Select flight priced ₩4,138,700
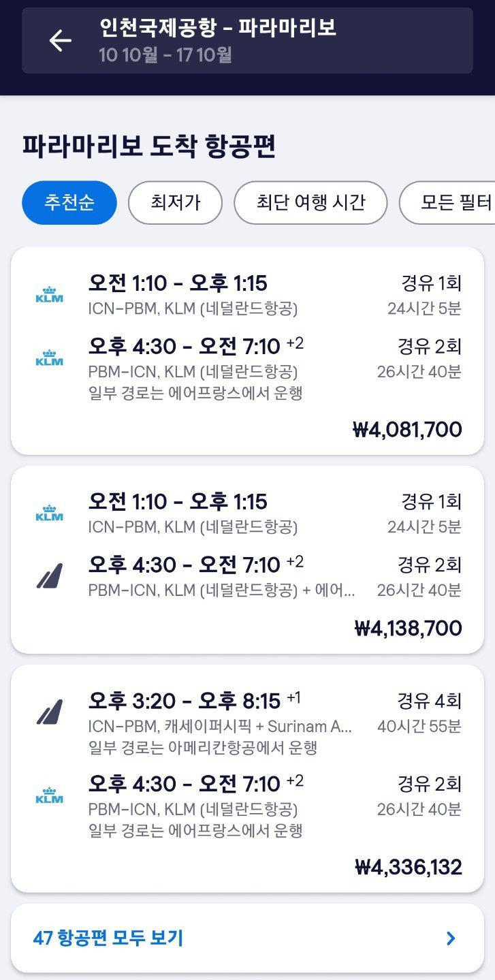Screen dimensions: 495x980 [408, 628]
